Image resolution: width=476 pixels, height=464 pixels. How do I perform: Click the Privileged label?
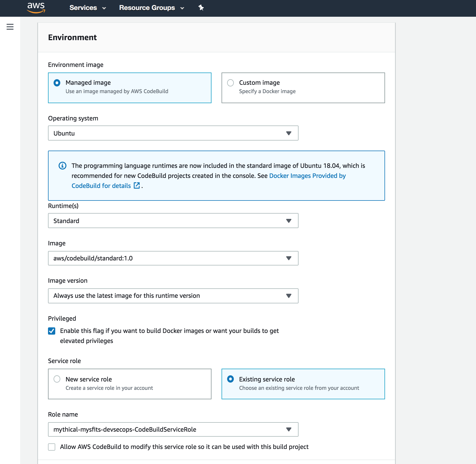pyautogui.click(x=62, y=318)
